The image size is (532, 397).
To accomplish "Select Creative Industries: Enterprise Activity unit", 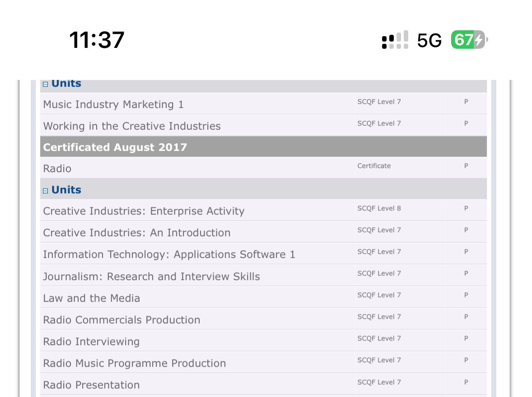I will [263, 210].
